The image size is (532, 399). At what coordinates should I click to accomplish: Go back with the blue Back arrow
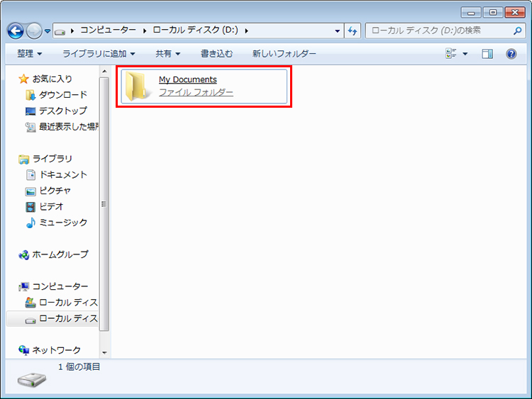coord(16,31)
